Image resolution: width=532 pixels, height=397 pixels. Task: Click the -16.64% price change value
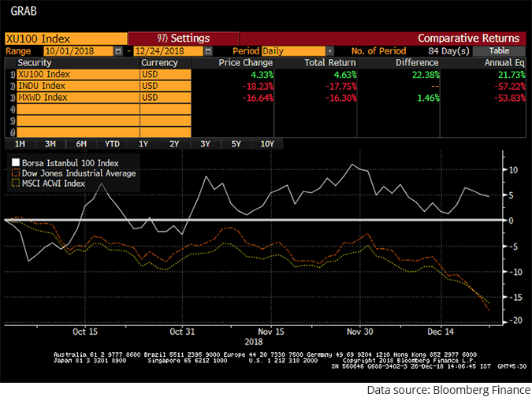click(258, 98)
